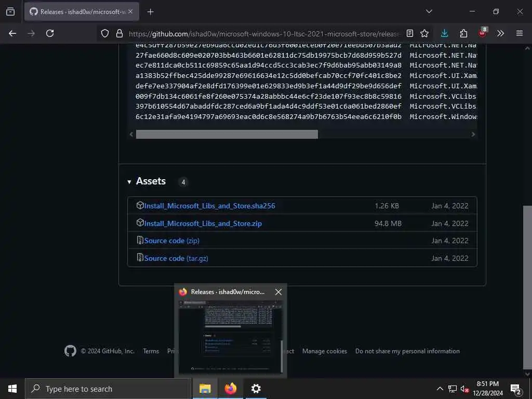Reload the current GitHub page
Viewport: 532px width, 399px height.
50,33
